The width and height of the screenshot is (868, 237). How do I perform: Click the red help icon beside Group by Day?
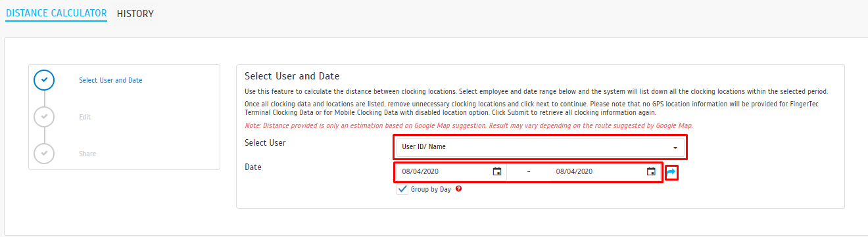[x=458, y=188]
